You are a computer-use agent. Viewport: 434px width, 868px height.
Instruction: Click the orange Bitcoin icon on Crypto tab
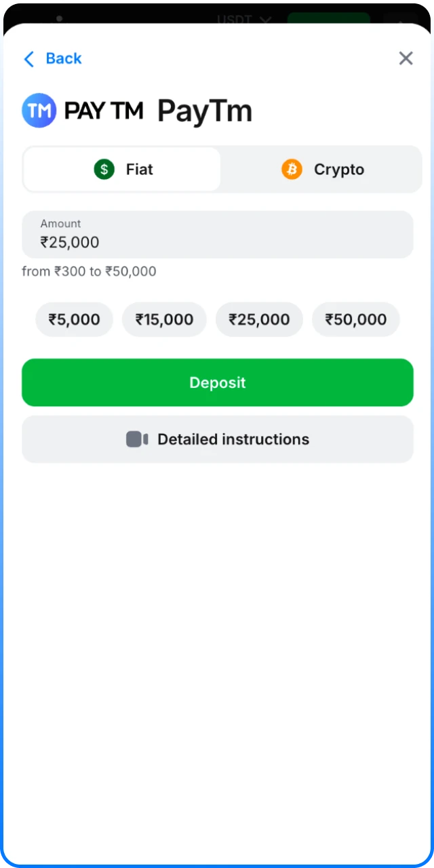click(292, 169)
